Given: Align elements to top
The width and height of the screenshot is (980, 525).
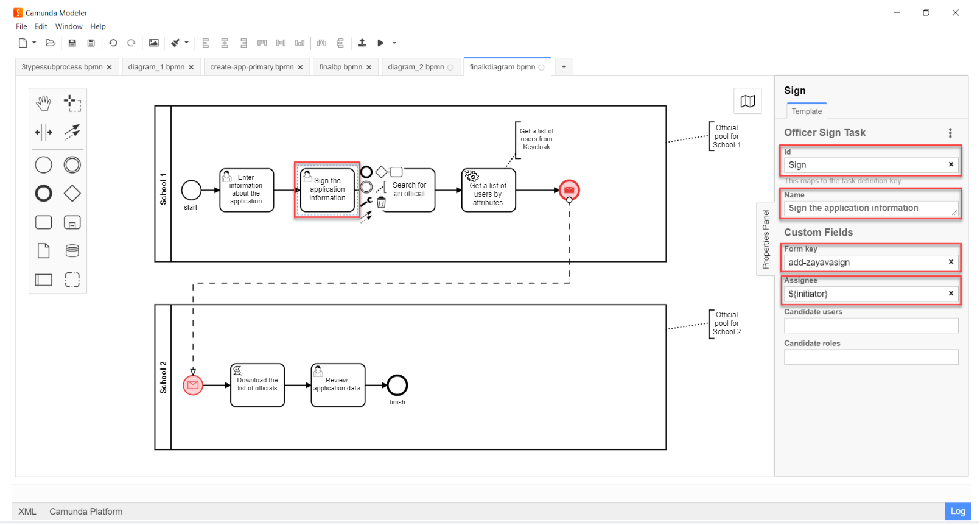Looking at the screenshot, I should pyautogui.click(x=262, y=43).
